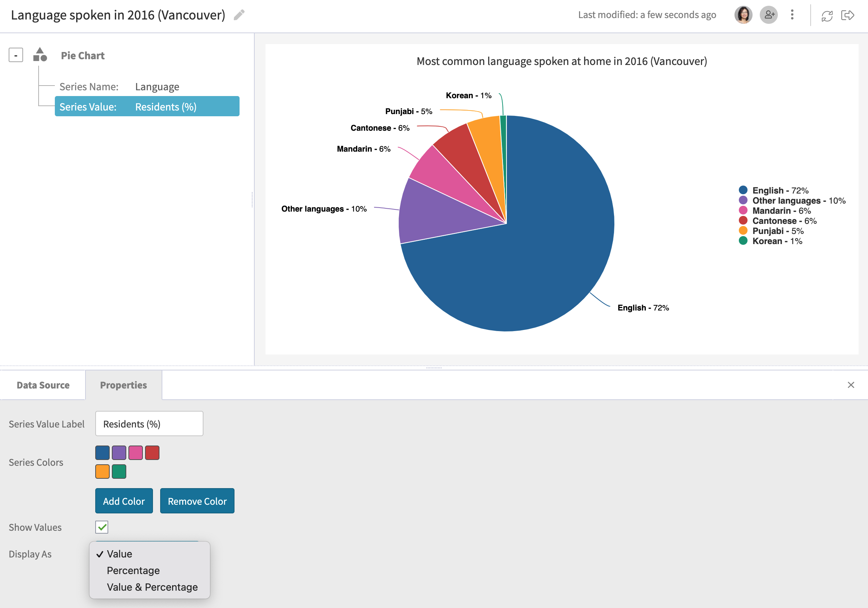Click the add collaborator icon
868x608 pixels.
coord(769,15)
